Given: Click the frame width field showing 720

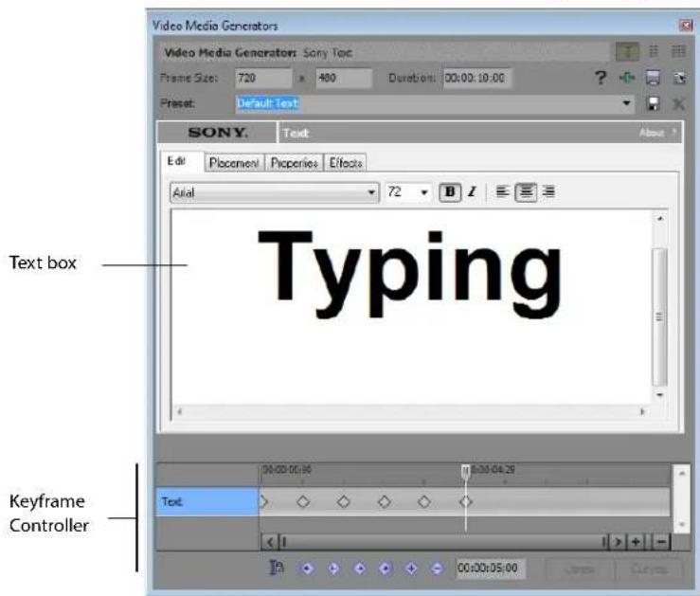Looking at the screenshot, I should pos(263,78).
